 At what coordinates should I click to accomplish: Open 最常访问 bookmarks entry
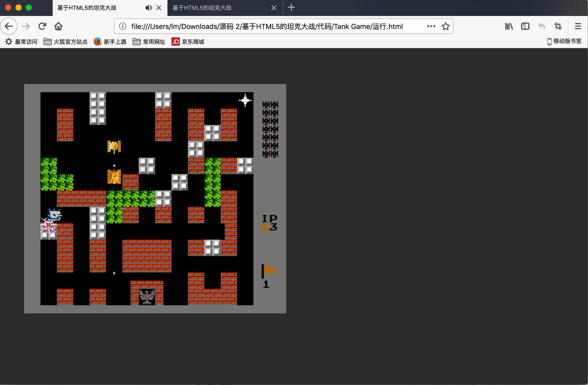click(x=21, y=42)
